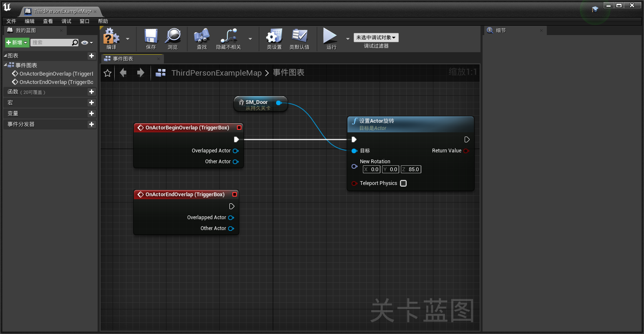Click Return Value pin on rotation node
The image size is (644, 334).
tap(466, 151)
